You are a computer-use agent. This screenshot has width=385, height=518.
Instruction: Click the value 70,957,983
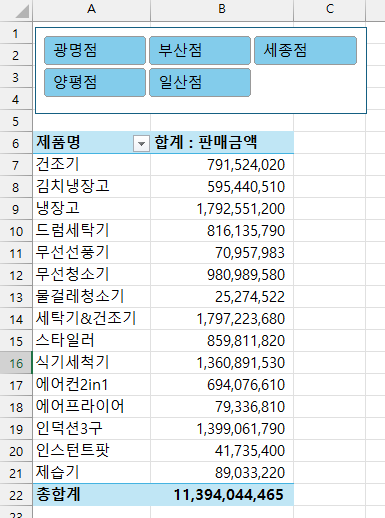pyautogui.click(x=250, y=253)
